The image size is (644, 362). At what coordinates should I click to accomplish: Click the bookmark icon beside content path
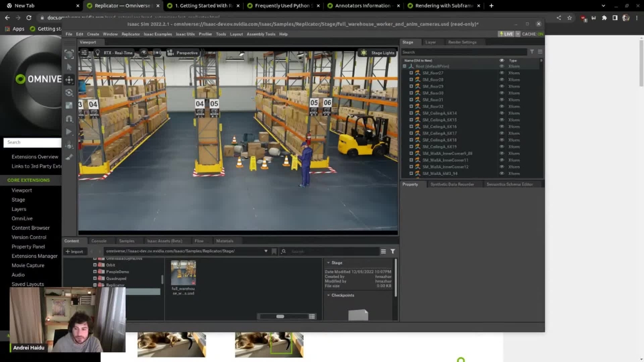[274, 252]
